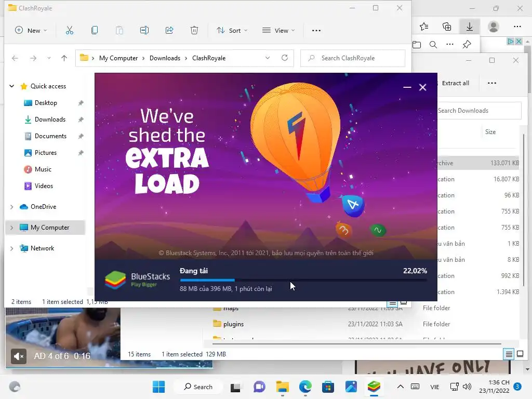Open the New item dropdown

coord(31,31)
